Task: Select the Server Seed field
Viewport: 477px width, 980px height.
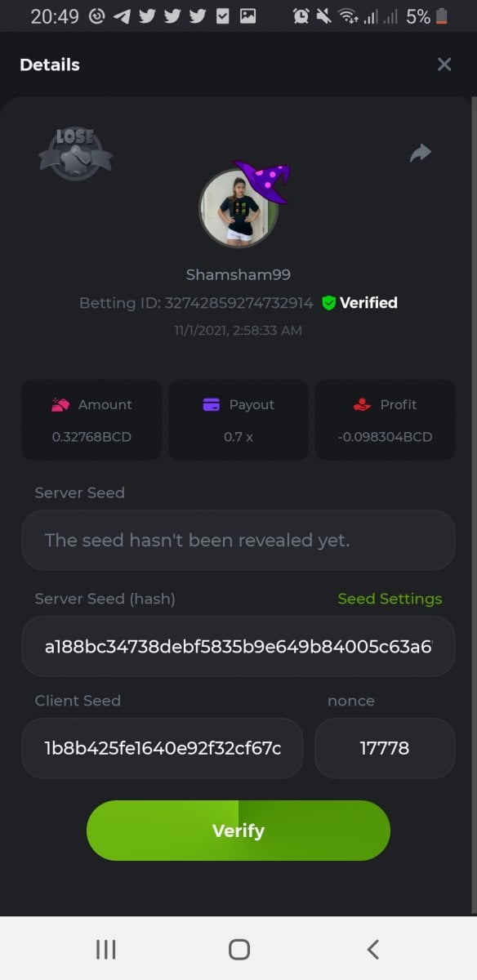Action: tap(238, 540)
